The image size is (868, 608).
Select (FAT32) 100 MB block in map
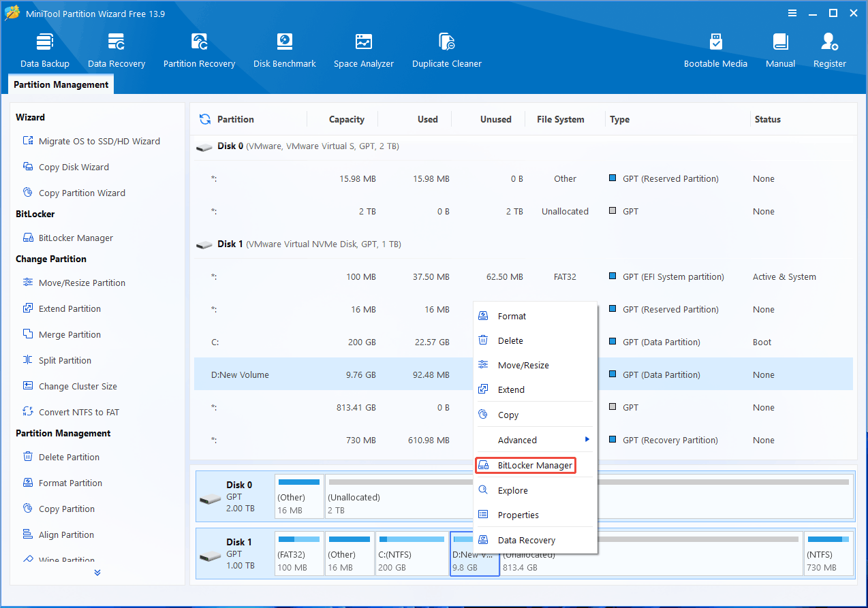coord(299,554)
